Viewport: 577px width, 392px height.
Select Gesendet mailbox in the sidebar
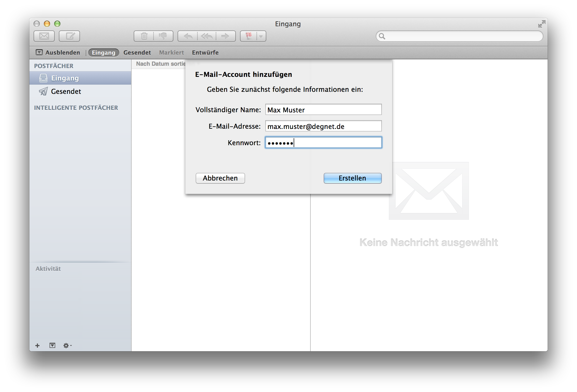pyautogui.click(x=66, y=91)
